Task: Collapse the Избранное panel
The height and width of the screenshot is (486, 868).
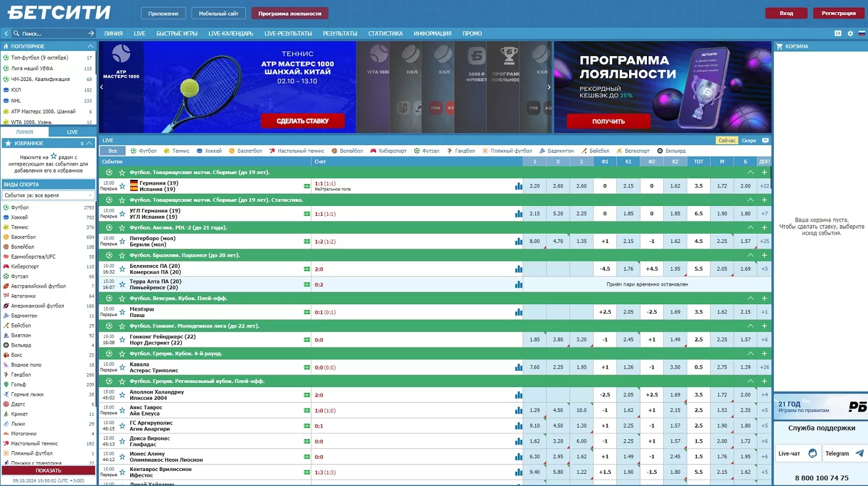Action: (90, 143)
